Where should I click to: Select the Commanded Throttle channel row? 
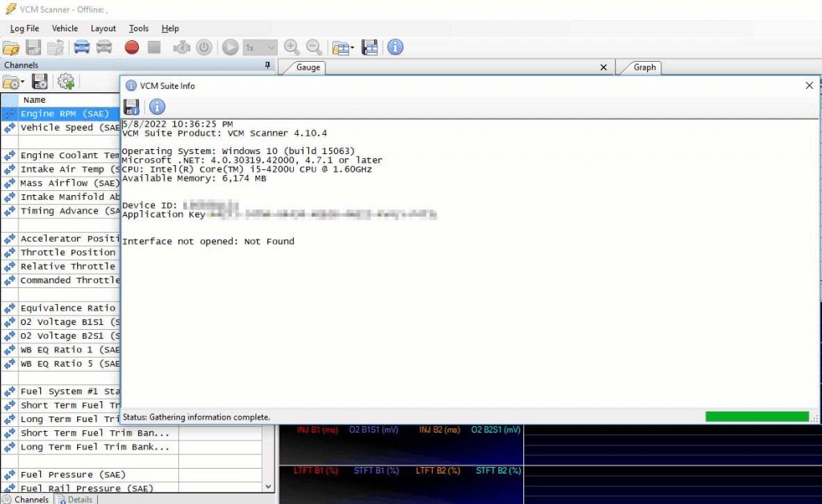(x=61, y=280)
